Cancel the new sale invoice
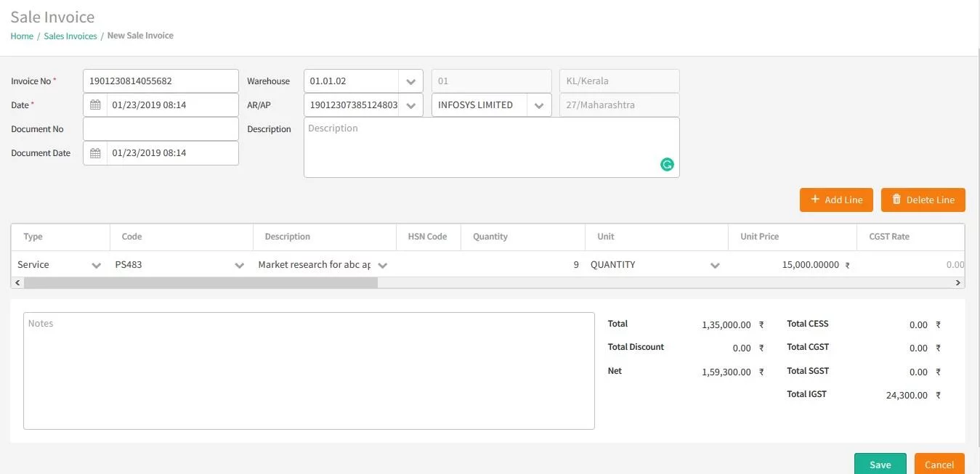Image resolution: width=980 pixels, height=474 pixels. (x=939, y=465)
